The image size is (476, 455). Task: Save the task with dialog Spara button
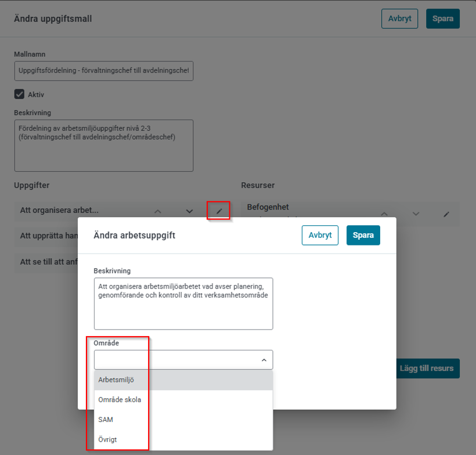(x=363, y=235)
